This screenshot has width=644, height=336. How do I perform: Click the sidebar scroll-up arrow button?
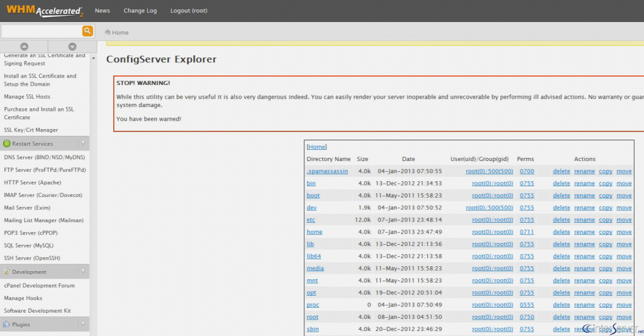click(x=25, y=47)
